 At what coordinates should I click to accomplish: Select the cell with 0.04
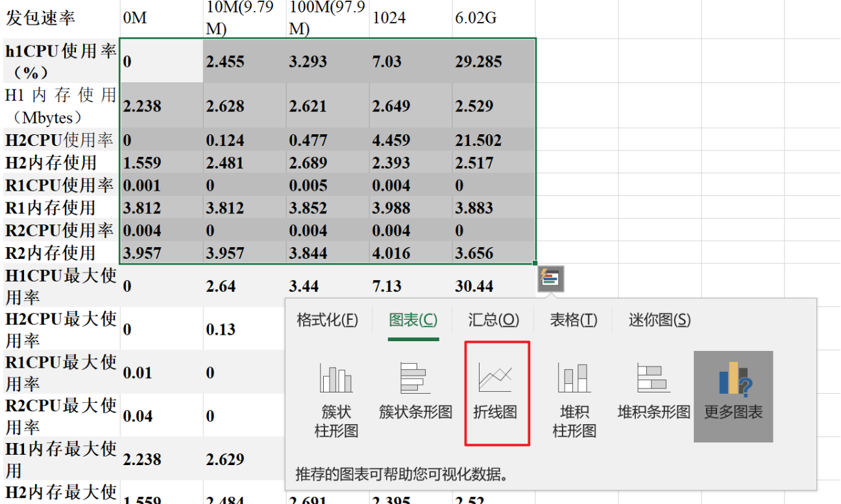[161, 416]
